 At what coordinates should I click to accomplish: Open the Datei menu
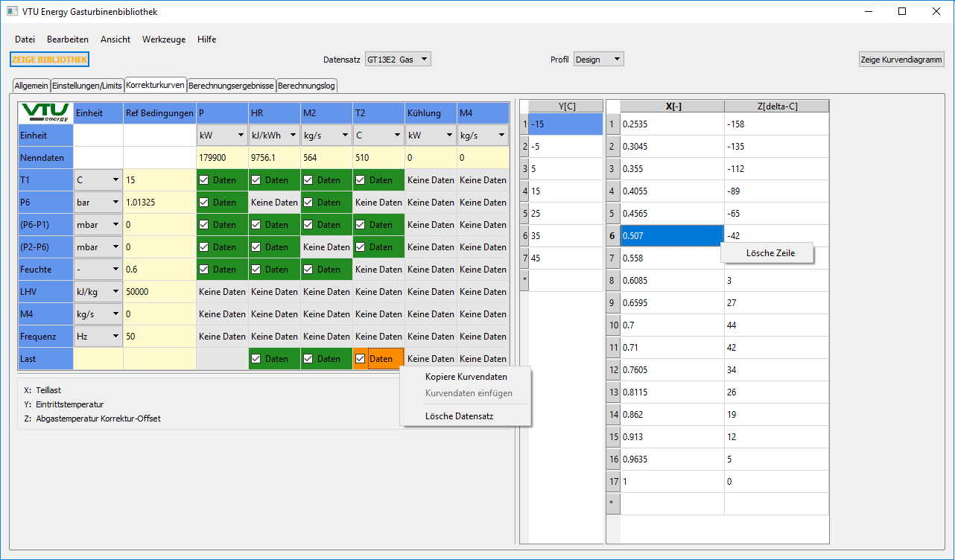25,39
